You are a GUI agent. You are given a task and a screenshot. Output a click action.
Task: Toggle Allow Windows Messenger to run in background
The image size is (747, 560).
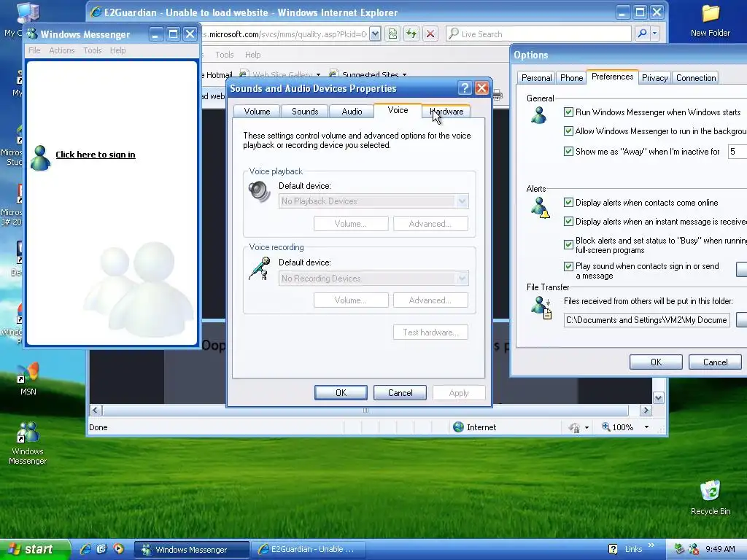(568, 131)
